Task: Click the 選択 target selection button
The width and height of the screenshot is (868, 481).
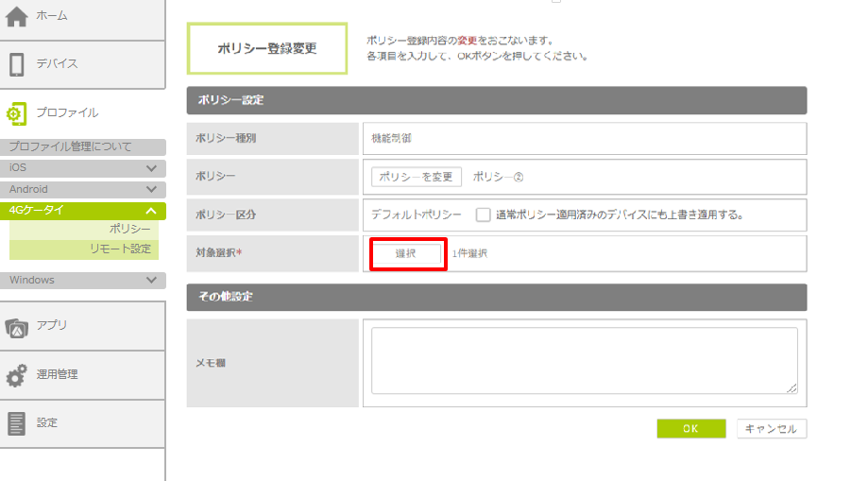Action: coord(406,253)
